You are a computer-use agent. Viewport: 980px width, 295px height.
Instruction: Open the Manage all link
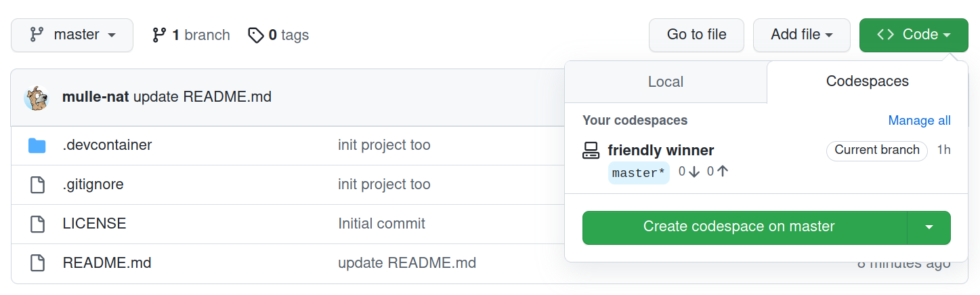point(919,121)
